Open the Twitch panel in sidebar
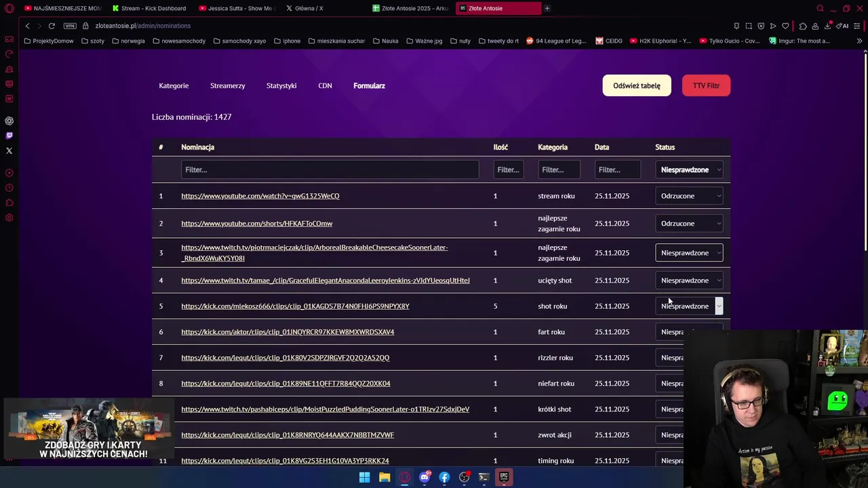 [9, 136]
